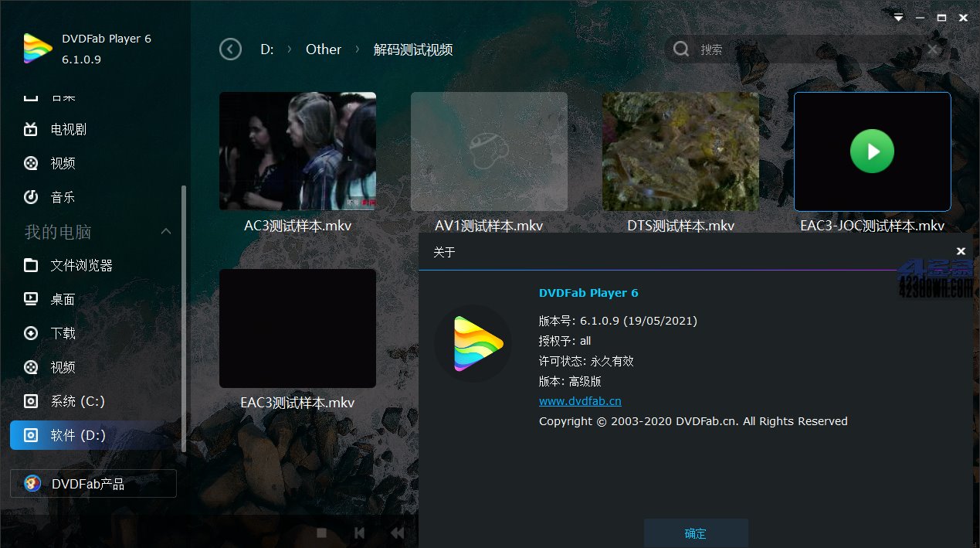Skip to the previous track
This screenshot has height=548, width=980.
359,533
